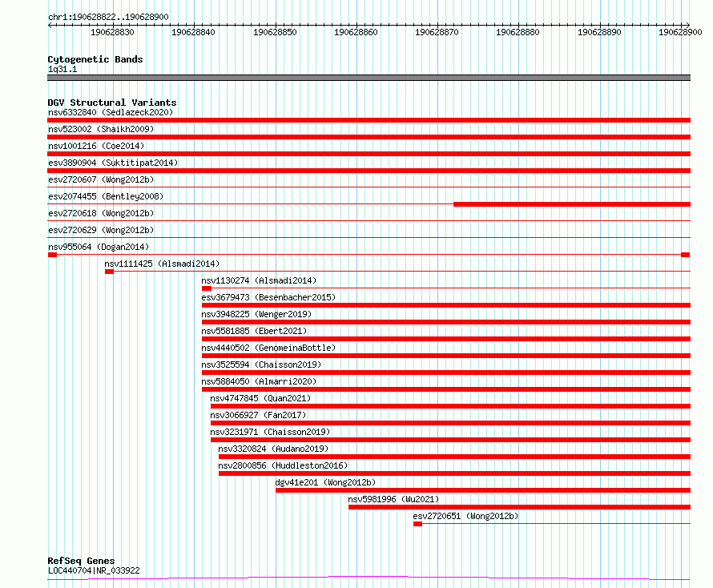713x588 pixels.
Task: Click the esv2720618 (Wong2012b) entry
Action: [x=101, y=213]
